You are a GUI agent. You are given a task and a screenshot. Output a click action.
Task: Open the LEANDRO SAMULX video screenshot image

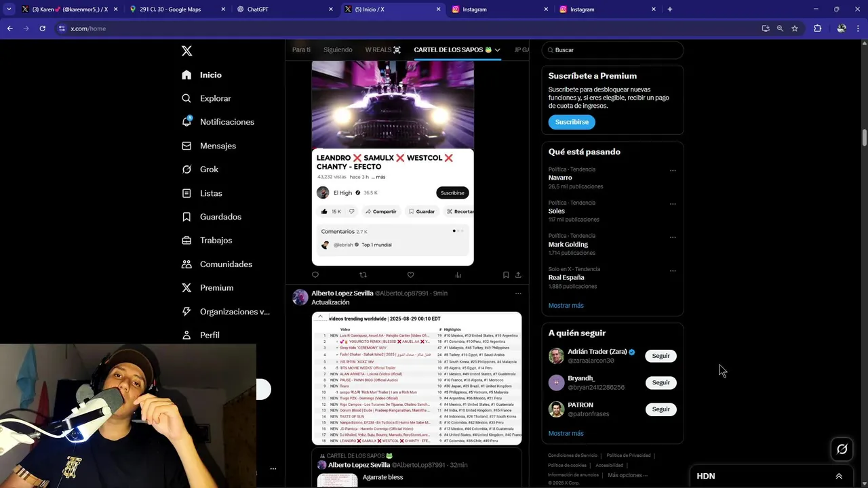click(x=393, y=163)
